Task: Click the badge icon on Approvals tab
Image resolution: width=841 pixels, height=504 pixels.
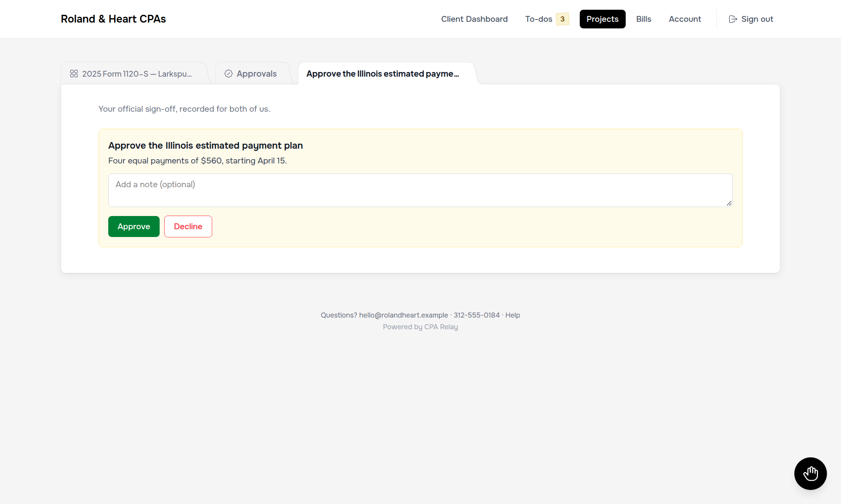Action: pos(229,74)
